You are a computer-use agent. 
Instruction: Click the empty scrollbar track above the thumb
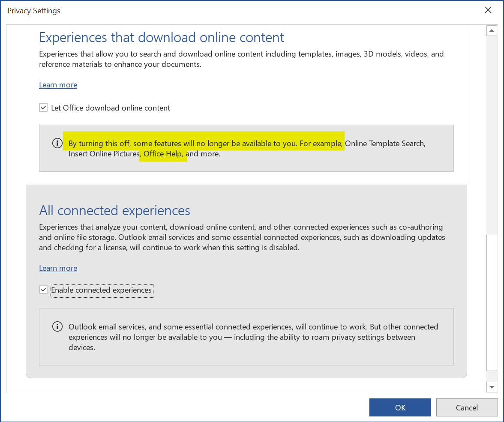click(492, 129)
